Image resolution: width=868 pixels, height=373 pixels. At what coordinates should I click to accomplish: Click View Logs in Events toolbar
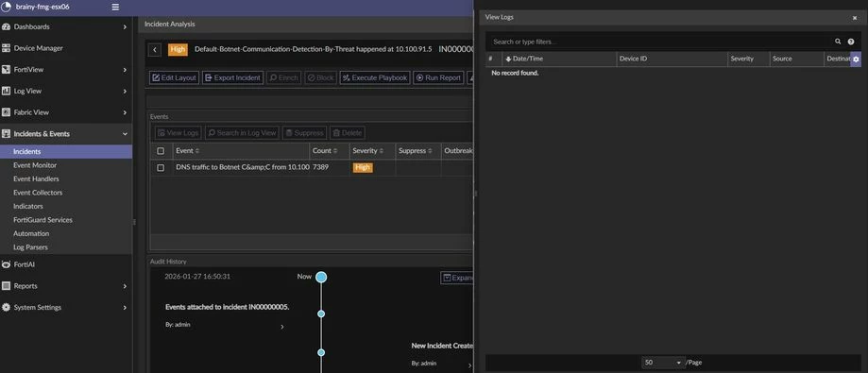pos(178,133)
